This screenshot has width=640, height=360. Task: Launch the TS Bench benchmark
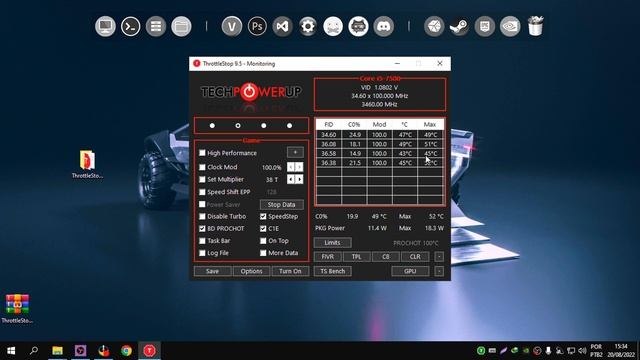[x=333, y=271]
